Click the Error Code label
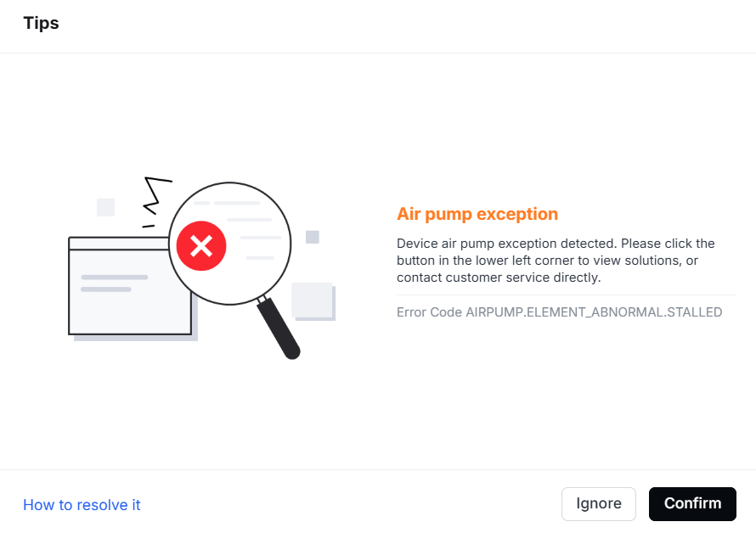 point(429,312)
